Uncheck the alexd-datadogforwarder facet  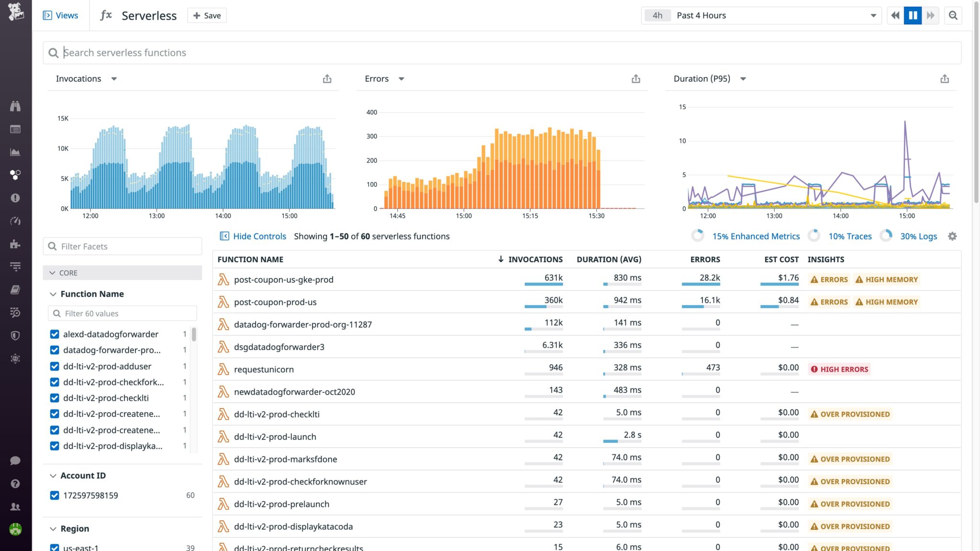coord(55,334)
